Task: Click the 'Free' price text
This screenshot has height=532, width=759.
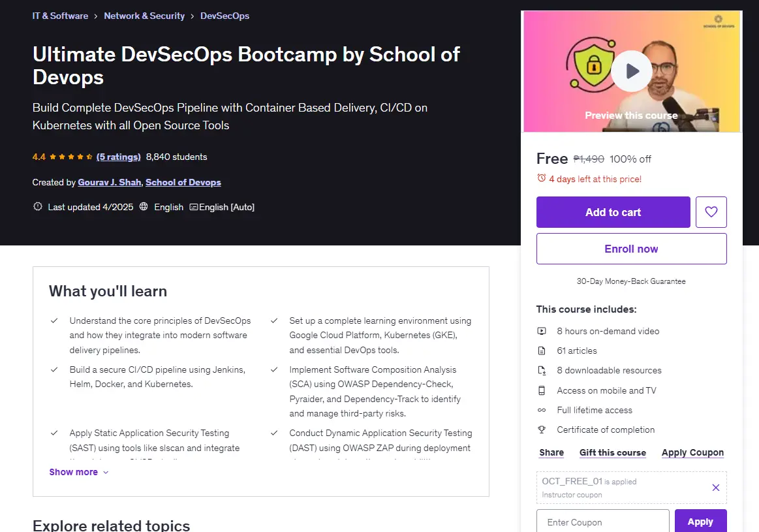Action: (x=552, y=159)
